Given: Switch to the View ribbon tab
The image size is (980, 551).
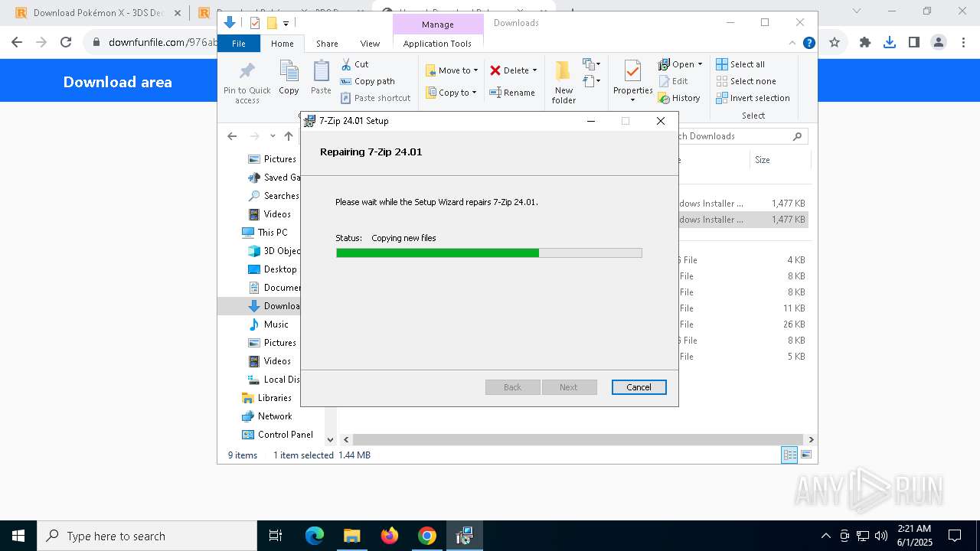Looking at the screenshot, I should pos(370,44).
